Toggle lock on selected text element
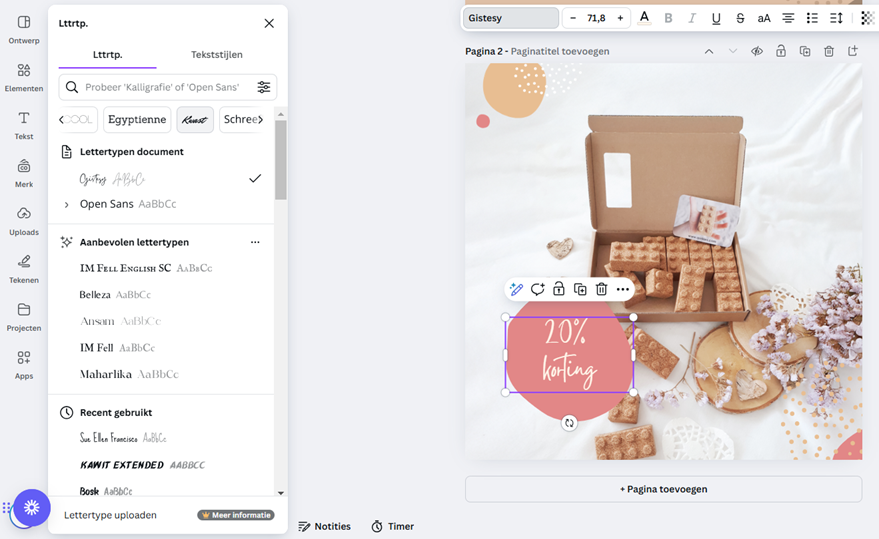This screenshot has width=879, height=539. coord(559,289)
